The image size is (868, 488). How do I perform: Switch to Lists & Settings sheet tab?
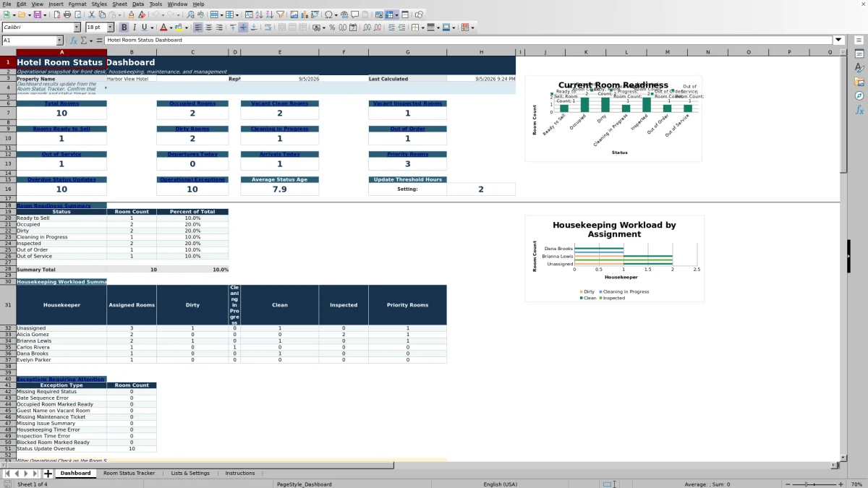pyautogui.click(x=190, y=474)
